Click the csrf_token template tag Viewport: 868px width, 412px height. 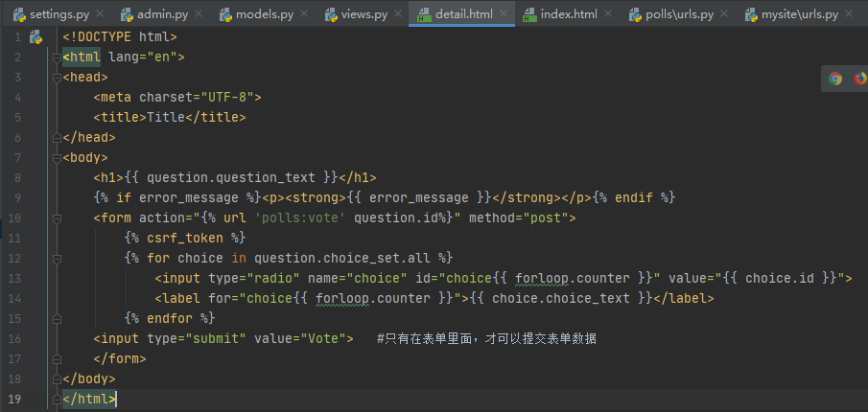pos(185,238)
